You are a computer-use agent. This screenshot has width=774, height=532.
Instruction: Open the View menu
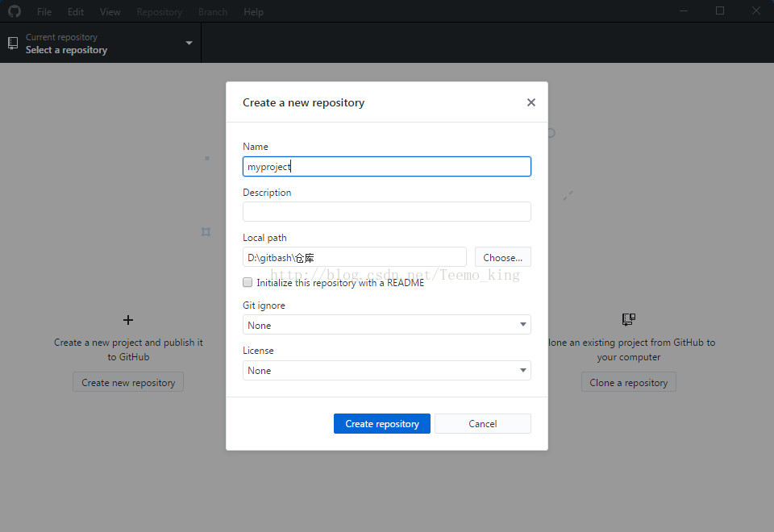tap(110, 12)
